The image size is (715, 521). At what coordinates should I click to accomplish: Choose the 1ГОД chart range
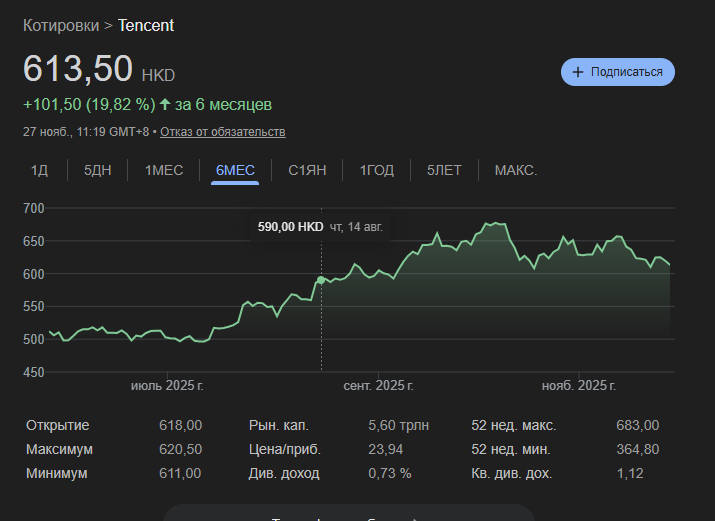pyautogui.click(x=377, y=170)
